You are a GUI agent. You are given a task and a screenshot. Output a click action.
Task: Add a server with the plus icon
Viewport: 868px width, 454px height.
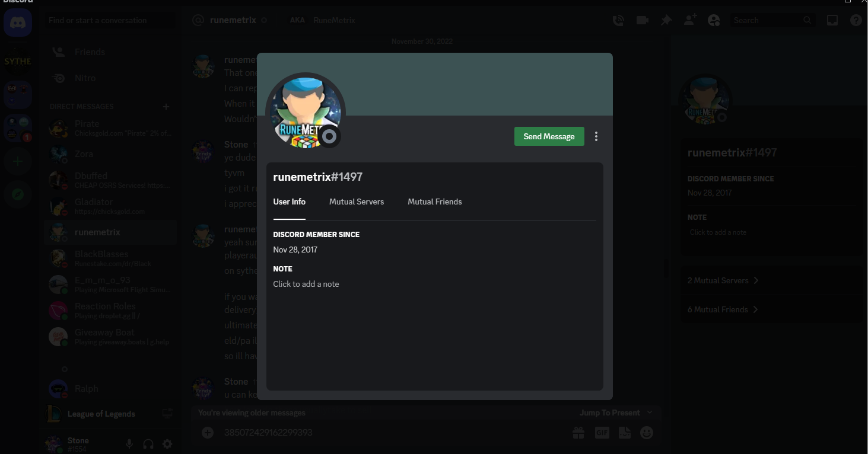click(x=18, y=161)
